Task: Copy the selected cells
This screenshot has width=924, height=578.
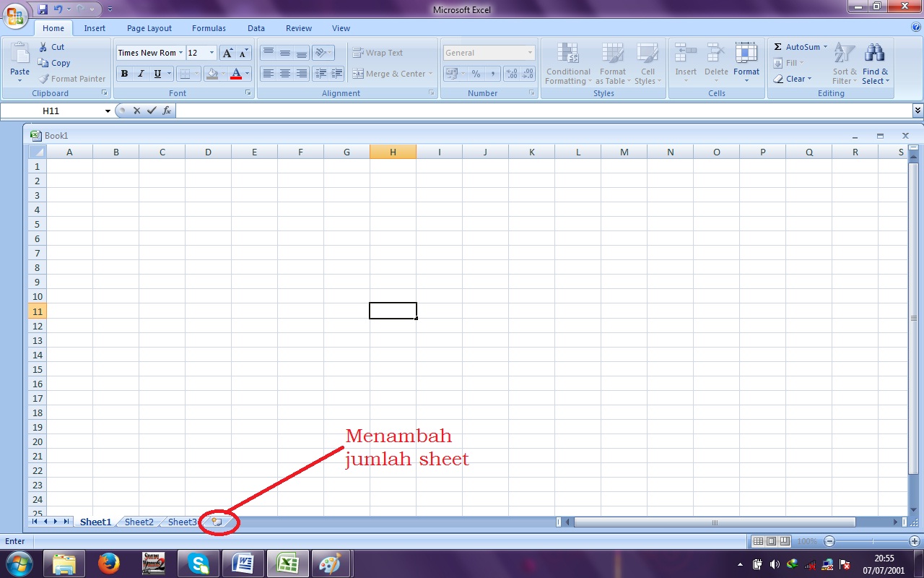Action: point(54,63)
